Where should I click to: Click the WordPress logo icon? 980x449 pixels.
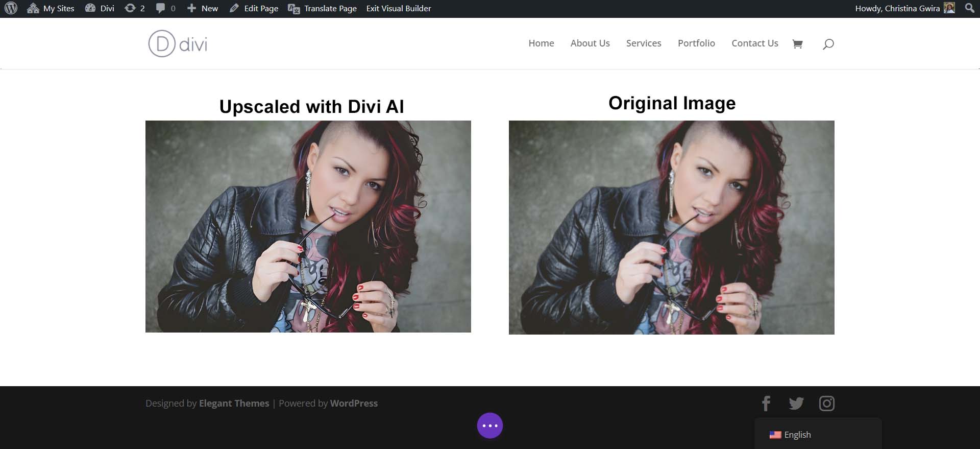[11, 8]
